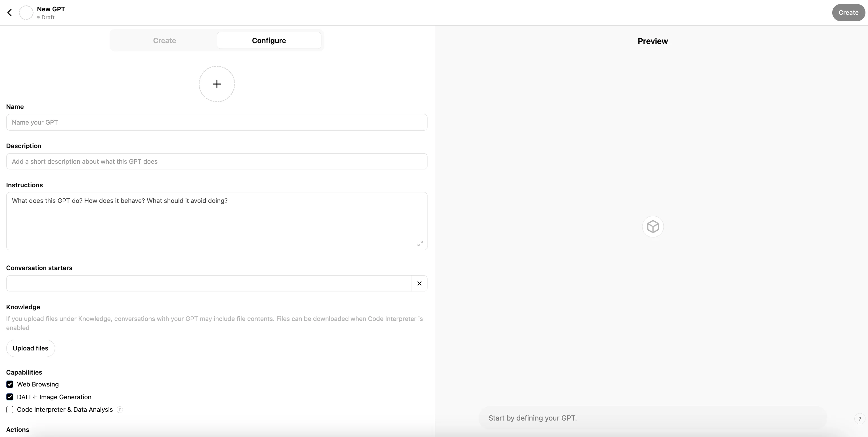Viewport: 868px width, 437px height.
Task: Select the Configure tab
Action: point(269,40)
